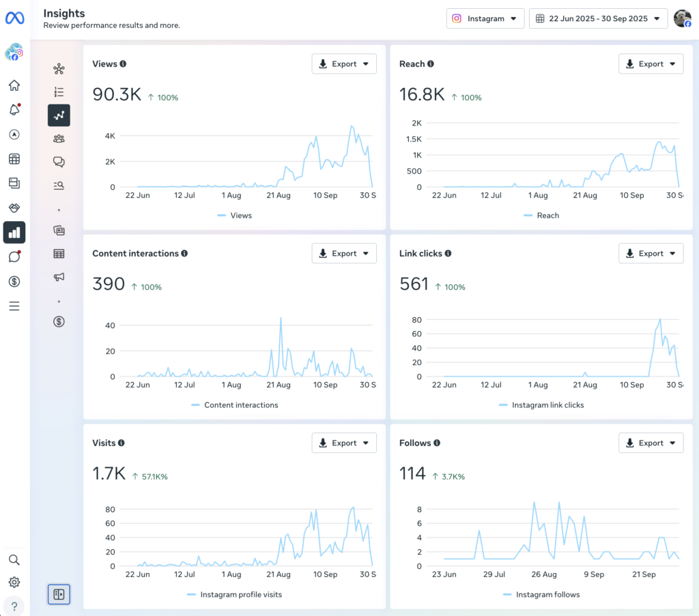
Task: Select the highlighted trend-line Results icon
Action: pos(59,115)
